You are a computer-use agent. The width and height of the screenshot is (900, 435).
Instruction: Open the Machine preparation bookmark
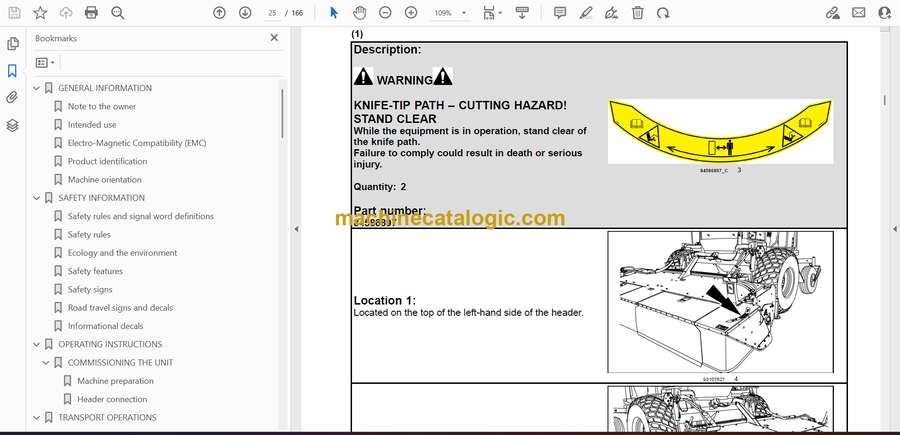point(115,381)
